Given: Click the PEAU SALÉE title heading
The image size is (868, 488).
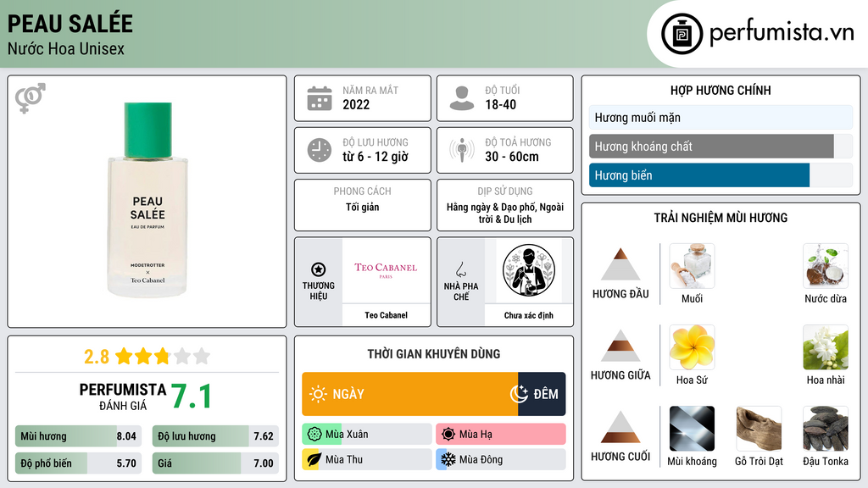Looking at the screenshot, I should 70,23.
